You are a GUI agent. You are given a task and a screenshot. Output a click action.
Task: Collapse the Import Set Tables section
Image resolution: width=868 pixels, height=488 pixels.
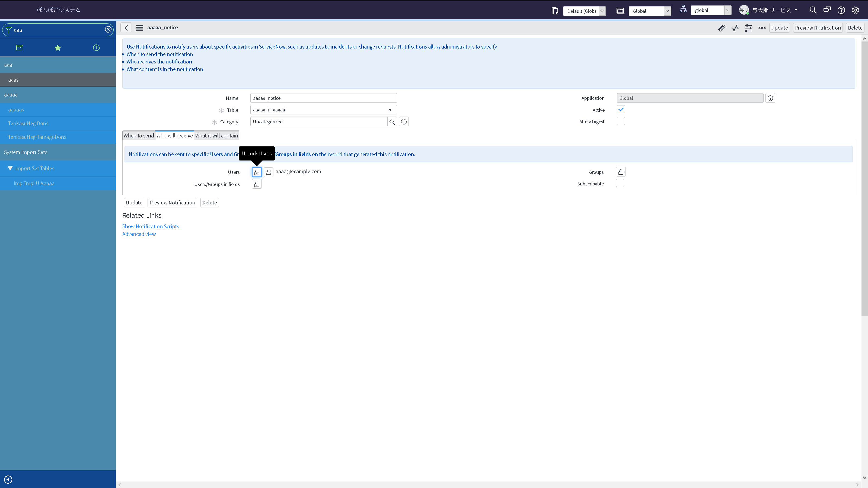(10, 168)
